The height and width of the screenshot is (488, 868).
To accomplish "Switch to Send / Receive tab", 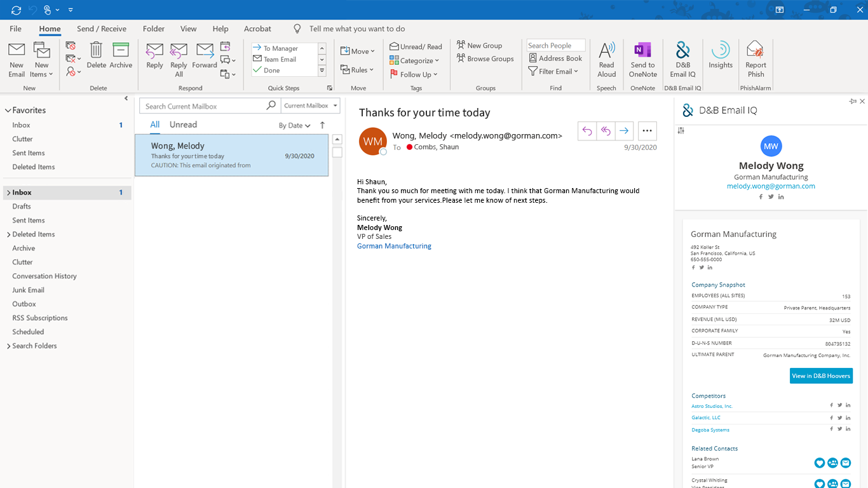I will (102, 29).
